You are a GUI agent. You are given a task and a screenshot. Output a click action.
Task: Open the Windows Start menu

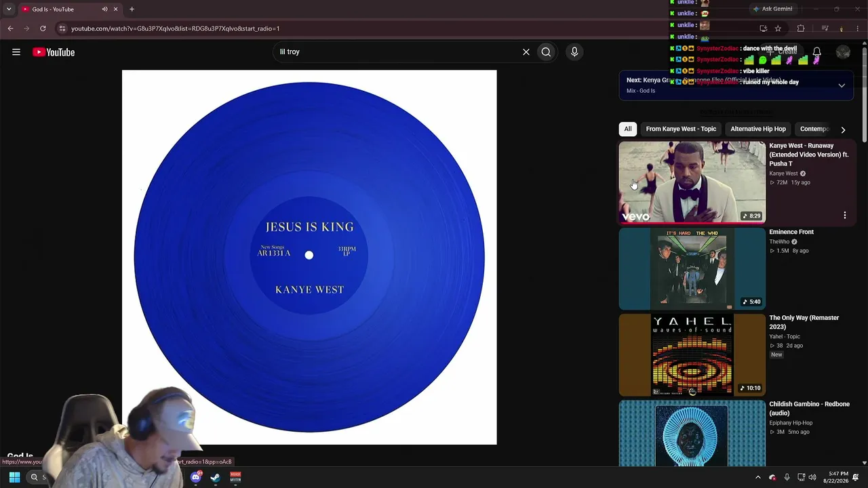click(14, 477)
